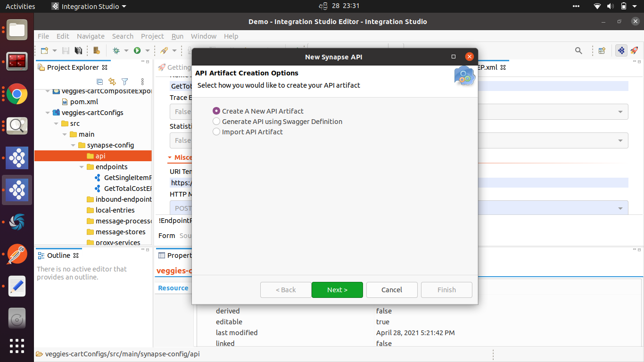The height and width of the screenshot is (362, 644).
Task: Toggle Link with Editor in Project Explorer
Action: [112, 82]
